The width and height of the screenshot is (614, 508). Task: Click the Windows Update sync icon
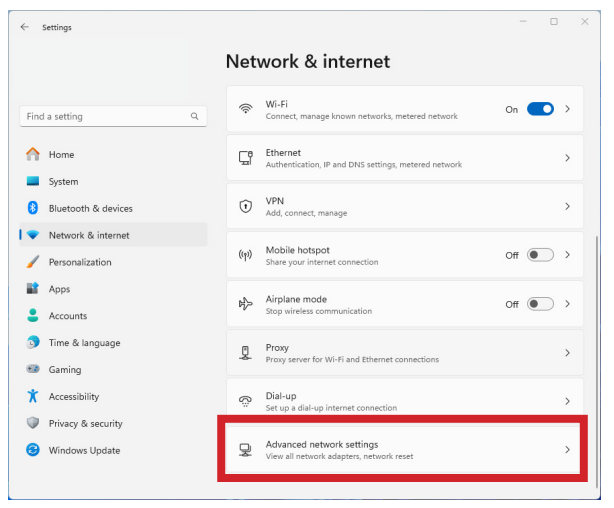click(33, 450)
